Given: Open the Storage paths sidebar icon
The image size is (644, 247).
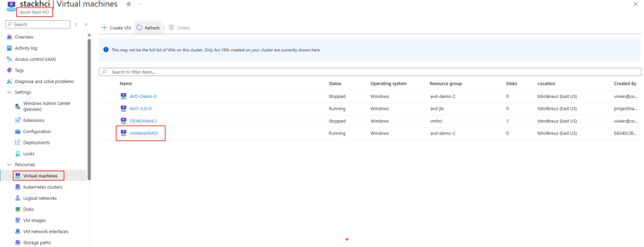Looking at the screenshot, I should pyautogui.click(x=18, y=243).
